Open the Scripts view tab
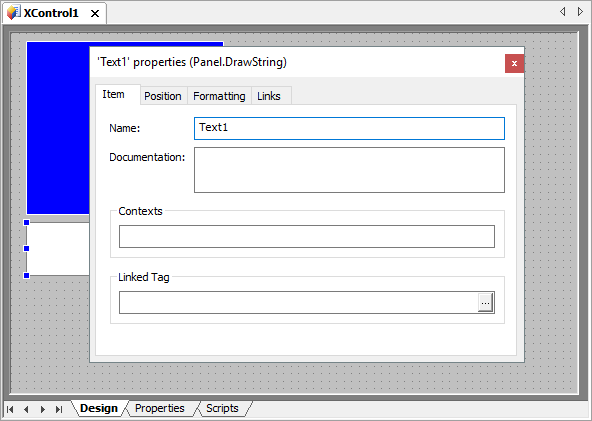592x421 pixels. pos(222,408)
